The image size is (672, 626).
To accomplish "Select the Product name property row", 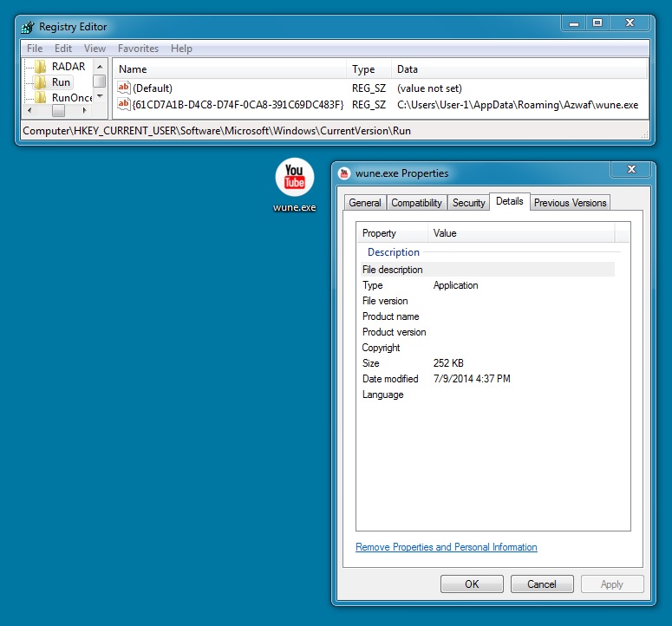I will coord(487,316).
